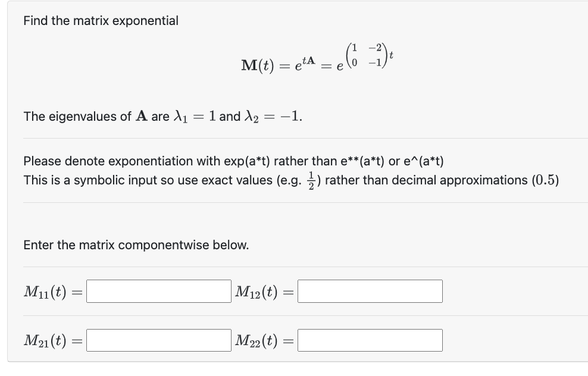The image size is (588, 376).
Task: Click the M11(t) answer input field
Action: point(158,291)
